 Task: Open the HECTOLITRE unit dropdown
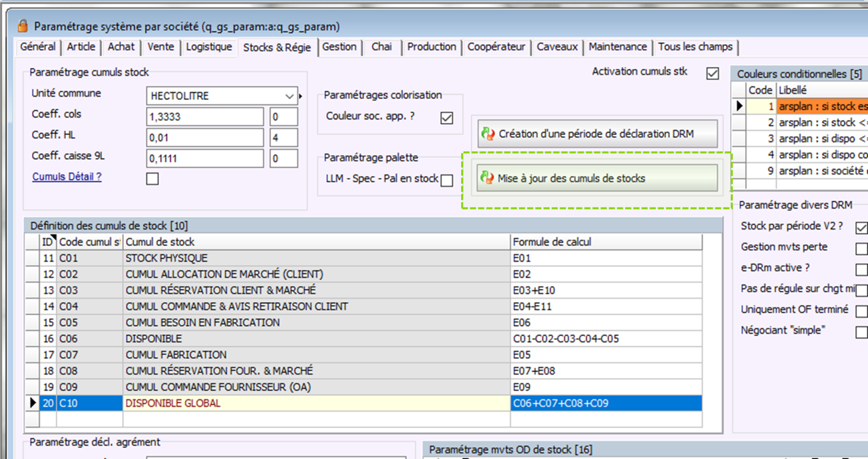point(289,96)
